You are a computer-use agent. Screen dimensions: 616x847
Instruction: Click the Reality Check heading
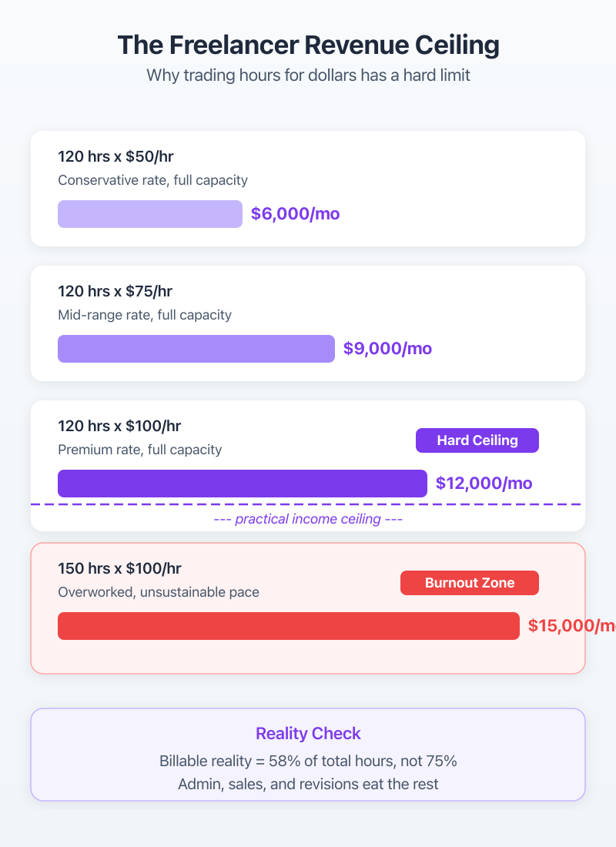[308, 733]
